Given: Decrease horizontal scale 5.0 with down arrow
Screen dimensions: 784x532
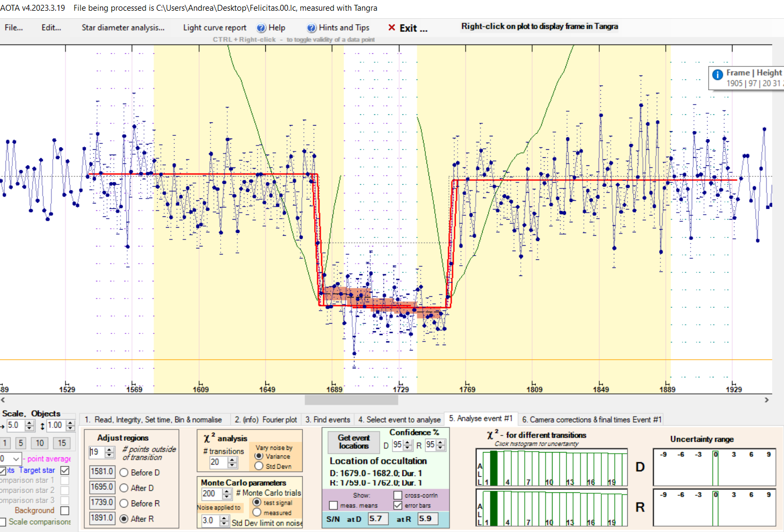Looking at the screenshot, I should pyautogui.click(x=30, y=428).
